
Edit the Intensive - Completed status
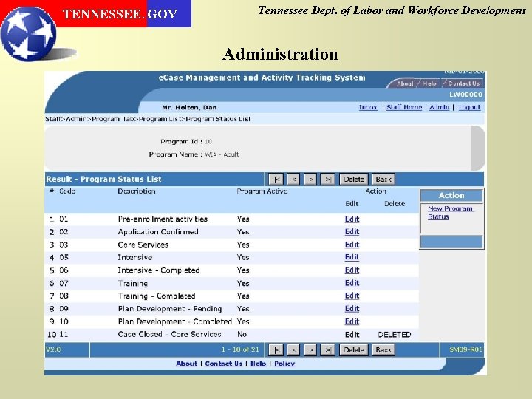click(352, 270)
